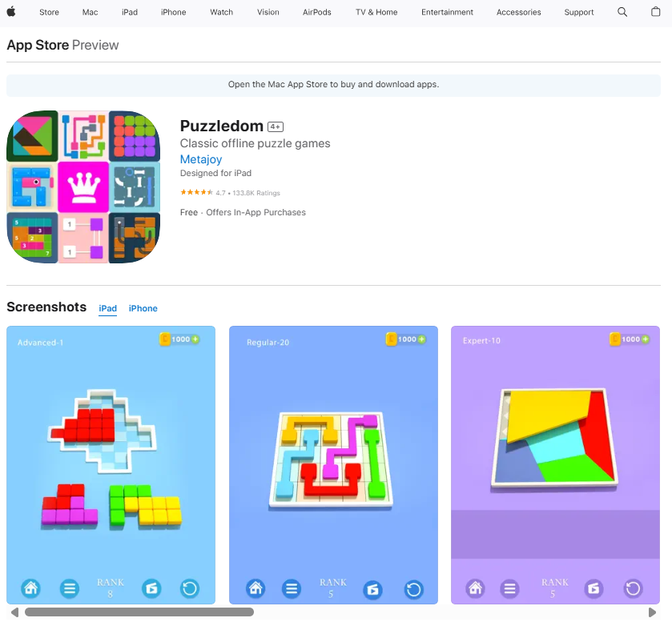The width and height of the screenshot is (672, 638).
Task: Tap video hint icon in Expert-10 screenshot
Action: (594, 588)
